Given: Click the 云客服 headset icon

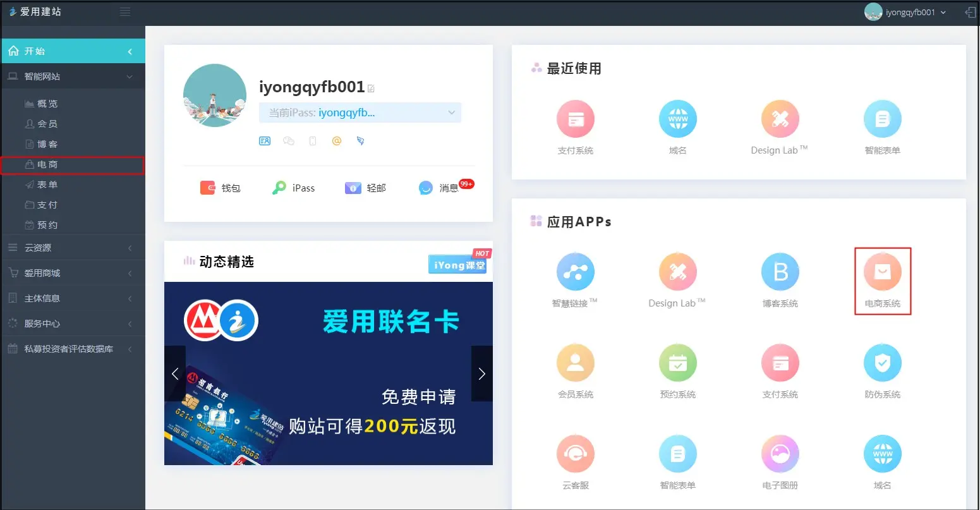Looking at the screenshot, I should click(575, 454).
